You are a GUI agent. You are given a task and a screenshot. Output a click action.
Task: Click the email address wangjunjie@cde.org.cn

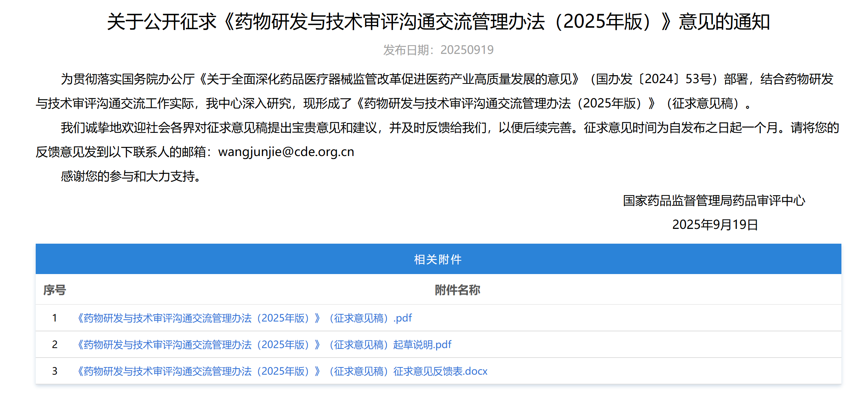(286, 152)
